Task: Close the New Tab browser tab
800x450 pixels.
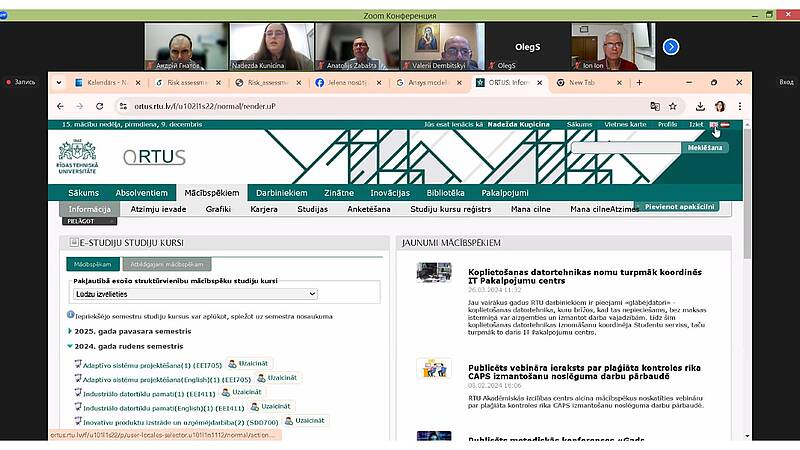Action: click(619, 83)
